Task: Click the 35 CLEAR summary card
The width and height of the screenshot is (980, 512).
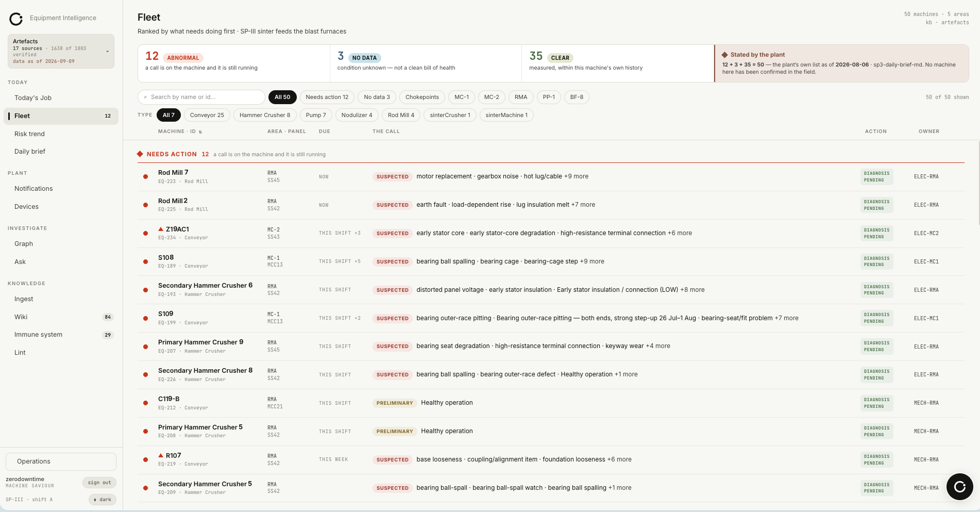Action: [618, 63]
